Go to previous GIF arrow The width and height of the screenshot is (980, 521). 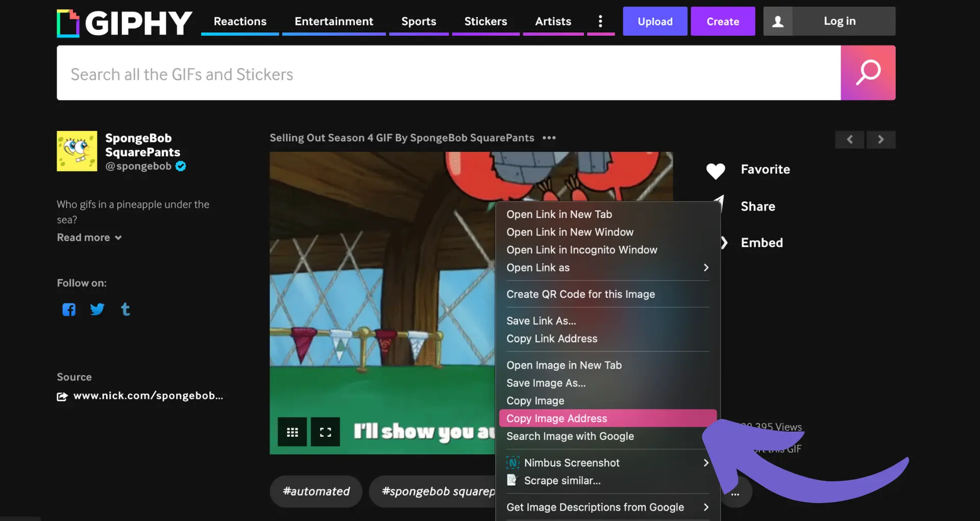(x=849, y=139)
